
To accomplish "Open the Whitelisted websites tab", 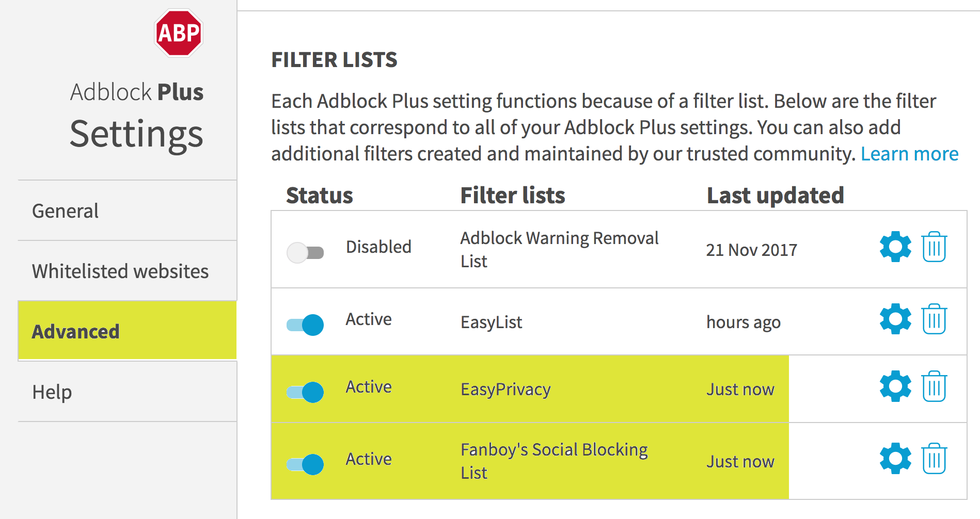I will point(120,271).
